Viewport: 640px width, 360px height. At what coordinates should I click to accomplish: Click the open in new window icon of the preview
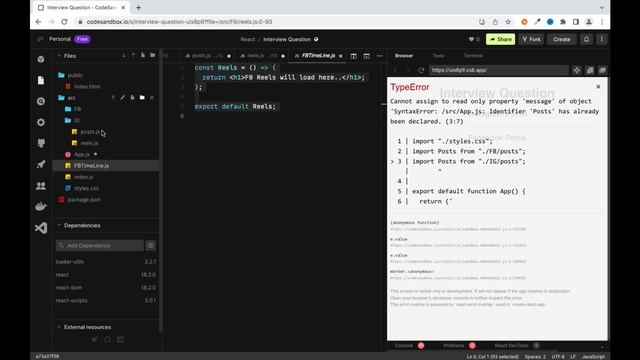pyautogui.click(x=590, y=70)
